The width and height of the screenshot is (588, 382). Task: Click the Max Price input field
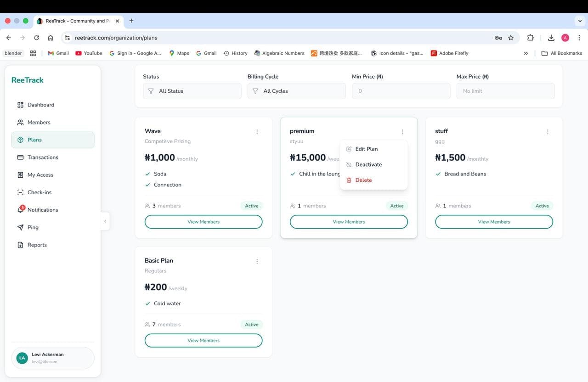(505, 90)
